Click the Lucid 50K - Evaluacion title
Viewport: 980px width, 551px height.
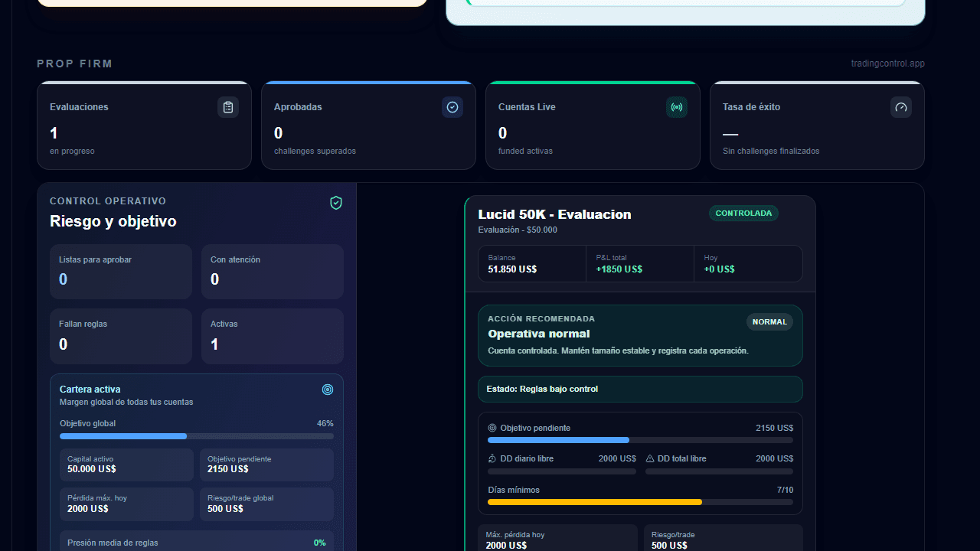[554, 214]
